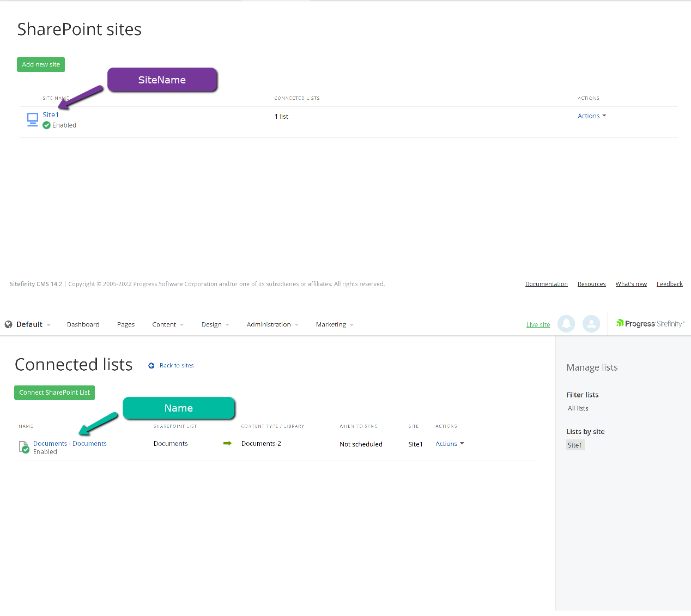Open the What's new footer link
The image size is (691, 616).
(631, 284)
